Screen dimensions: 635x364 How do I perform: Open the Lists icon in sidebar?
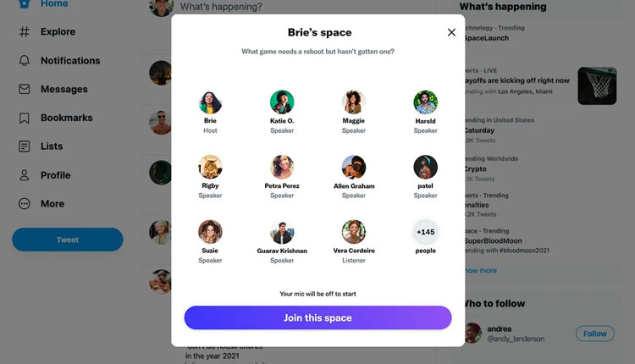(x=25, y=146)
